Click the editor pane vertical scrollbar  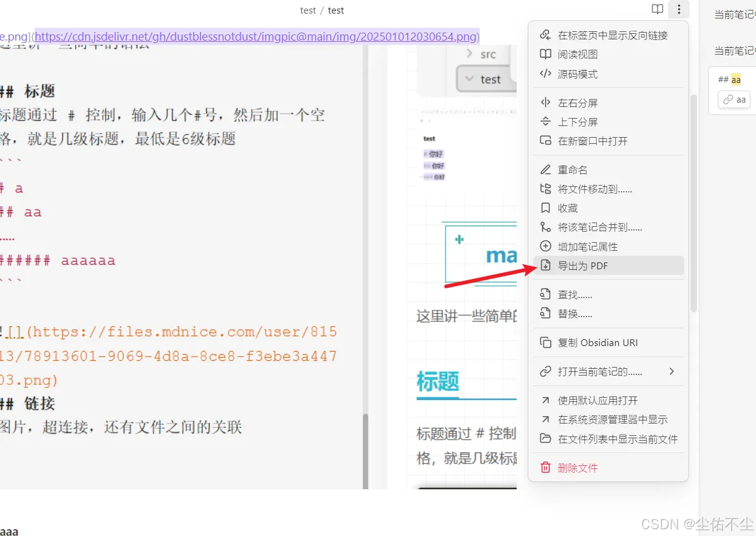[365, 451]
